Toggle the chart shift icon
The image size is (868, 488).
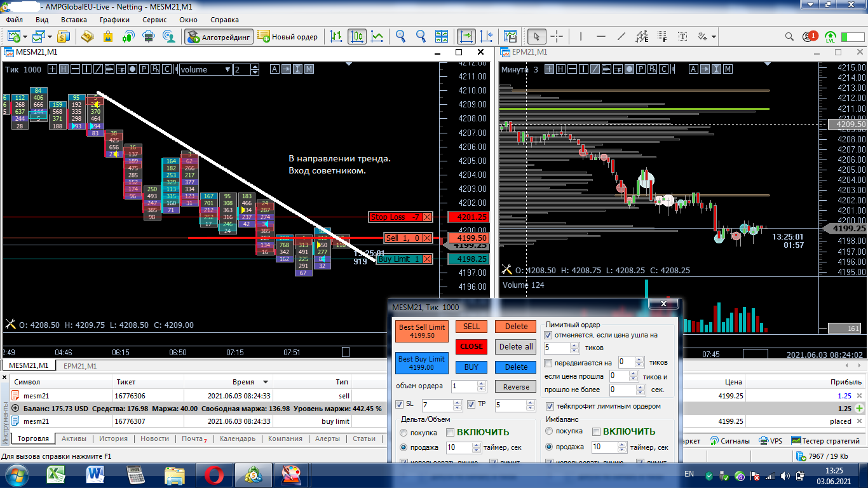(487, 37)
